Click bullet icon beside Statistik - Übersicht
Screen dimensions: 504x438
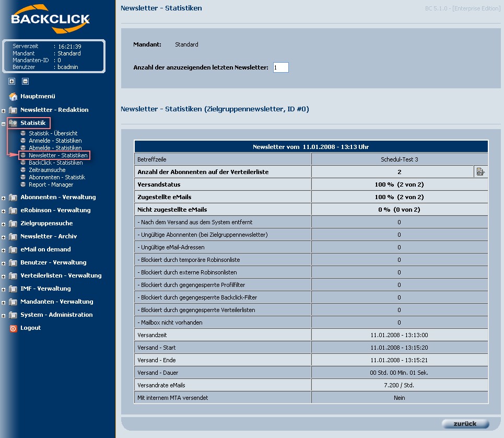[x=23, y=133]
